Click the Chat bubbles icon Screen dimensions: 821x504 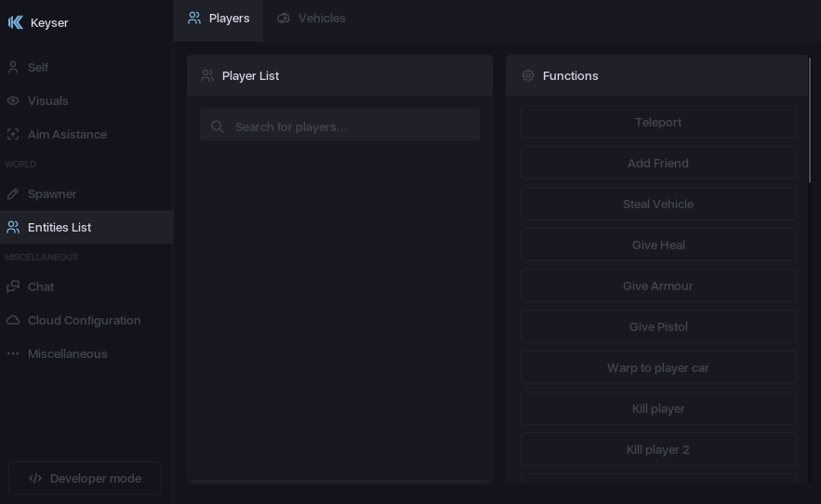(x=13, y=287)
